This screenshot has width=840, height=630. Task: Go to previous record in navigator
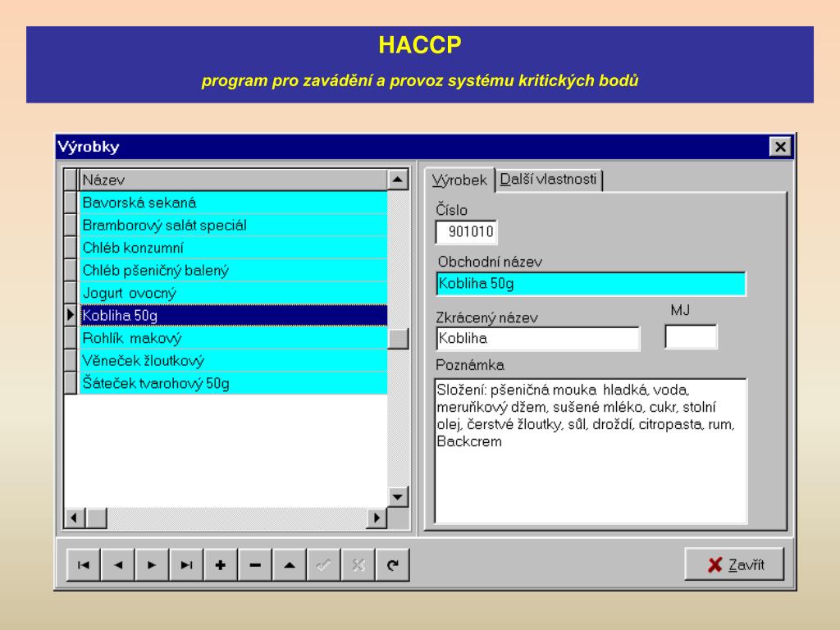pyautogui.click(x=118, y=564)
